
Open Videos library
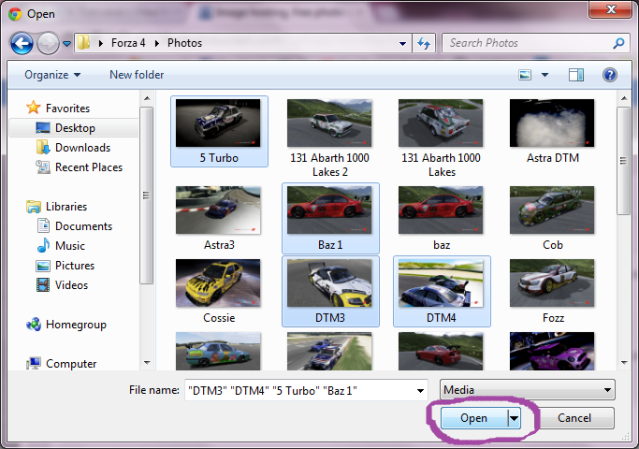[71, 285]
